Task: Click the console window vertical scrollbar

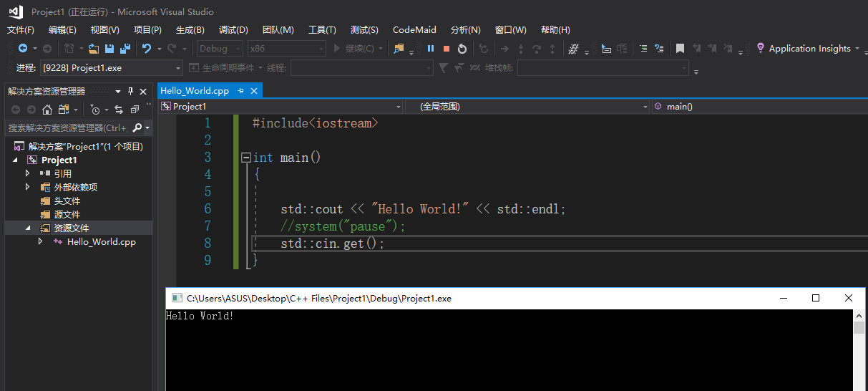Action: click(x=859, y=351)
